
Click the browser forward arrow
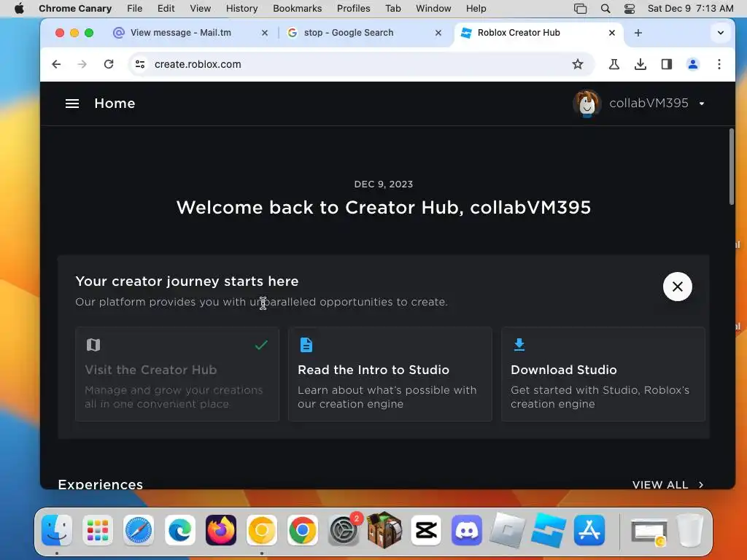pyautogui.click(x=82, y=64)
